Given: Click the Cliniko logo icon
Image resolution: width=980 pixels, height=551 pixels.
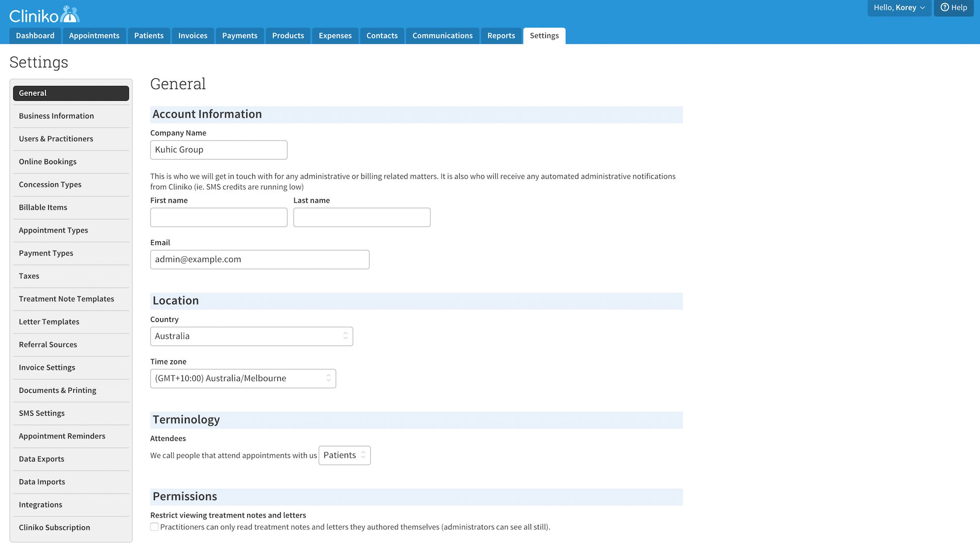Looking at the screenshot, I should (x=69, y=15).
